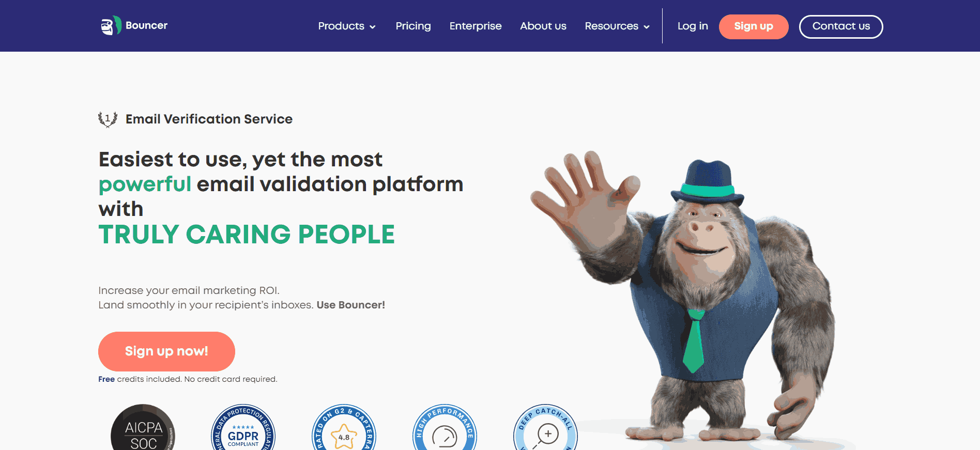The height and width of the screenshot is (450, 980).
Task: Click the GDPR Compliant badge
Action: [243, 427]
